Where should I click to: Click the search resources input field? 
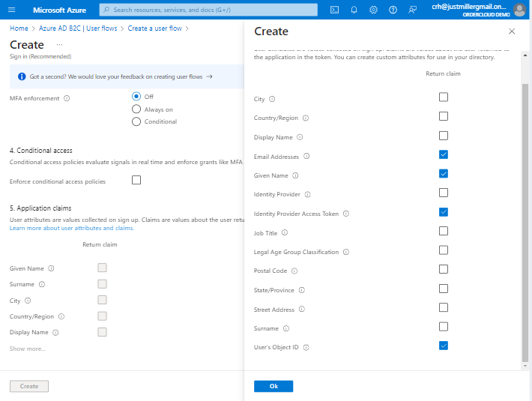pyautogui.click(x=208, y=10)
